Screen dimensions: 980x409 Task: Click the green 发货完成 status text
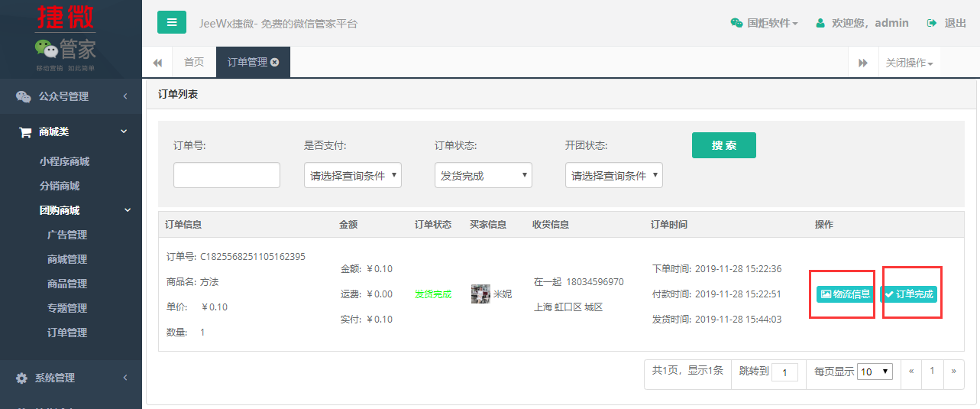coord(433,294)
